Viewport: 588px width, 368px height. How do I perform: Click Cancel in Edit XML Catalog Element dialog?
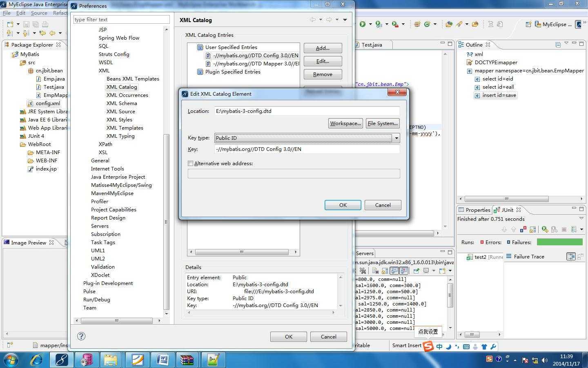[x=383, y=205]
